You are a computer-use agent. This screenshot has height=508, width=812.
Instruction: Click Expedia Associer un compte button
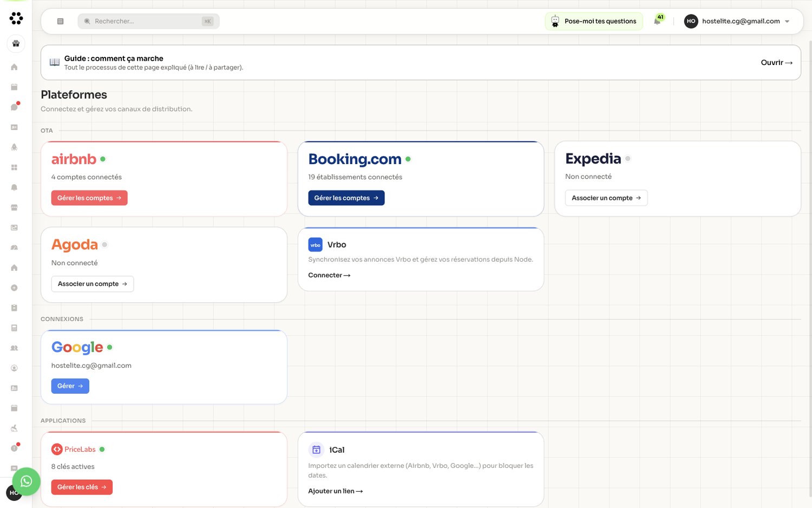coord(606,198)
